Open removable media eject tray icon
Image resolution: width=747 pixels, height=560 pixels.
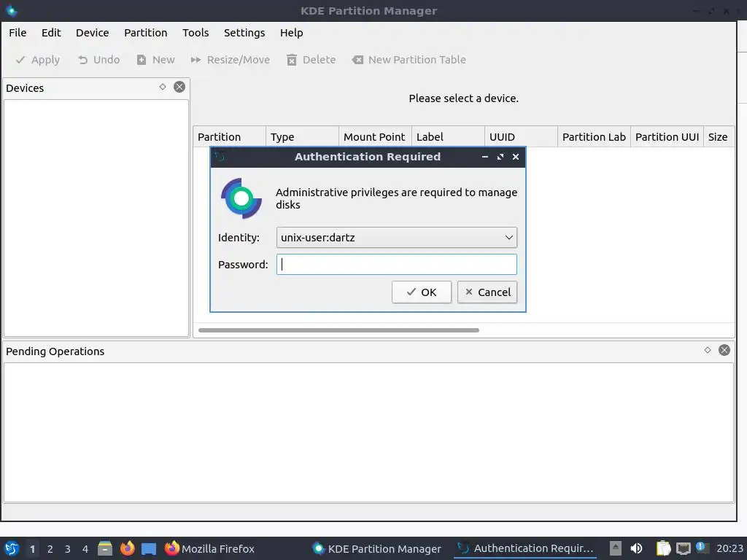616,548
